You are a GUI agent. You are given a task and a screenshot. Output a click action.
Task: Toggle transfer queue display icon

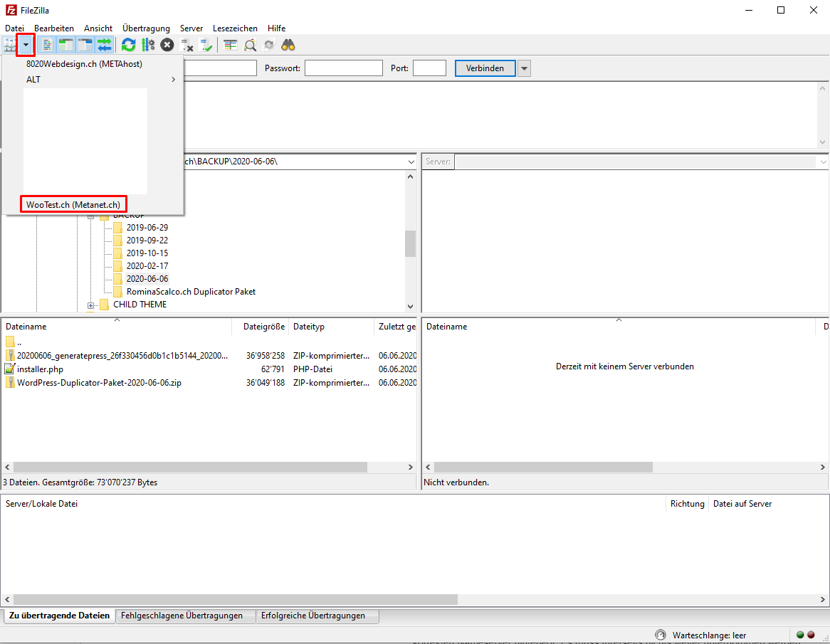104,45
